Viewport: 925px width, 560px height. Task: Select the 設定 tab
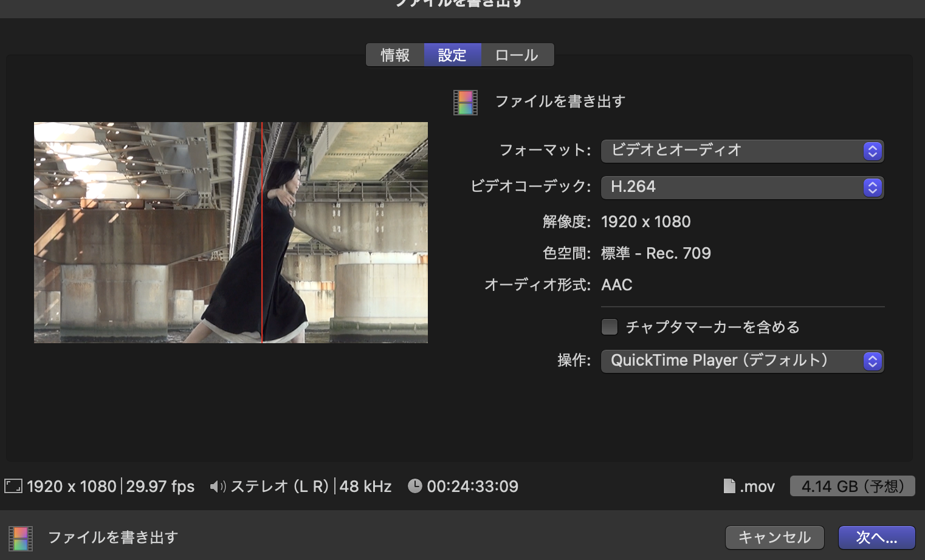[x=452, y=55]
